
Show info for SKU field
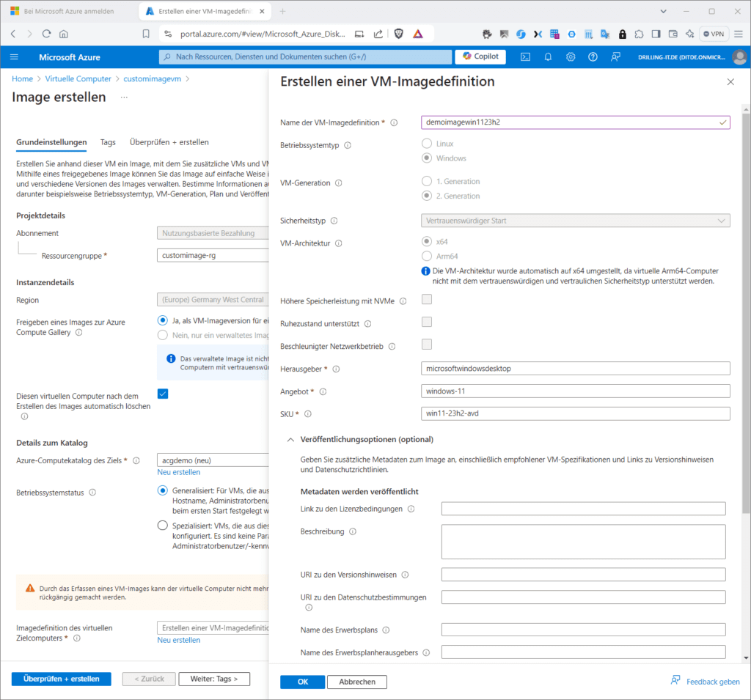308,414
